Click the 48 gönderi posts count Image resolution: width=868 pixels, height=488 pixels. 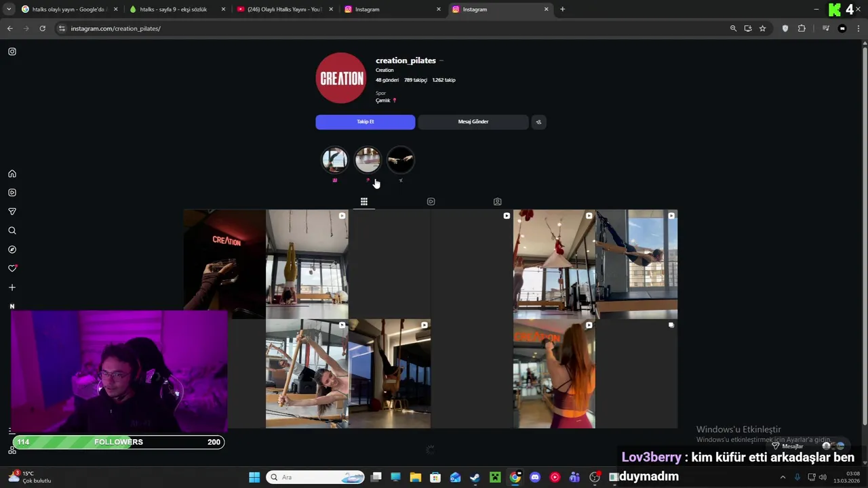coord(387,80)
